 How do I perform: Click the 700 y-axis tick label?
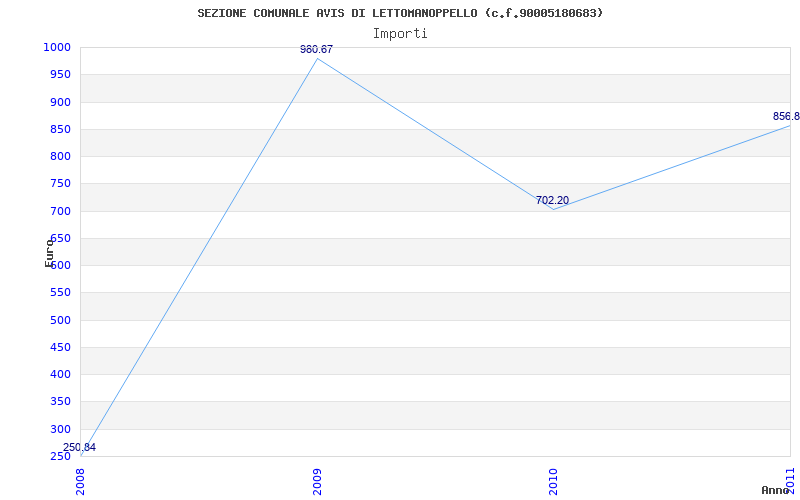pos(60,211)
